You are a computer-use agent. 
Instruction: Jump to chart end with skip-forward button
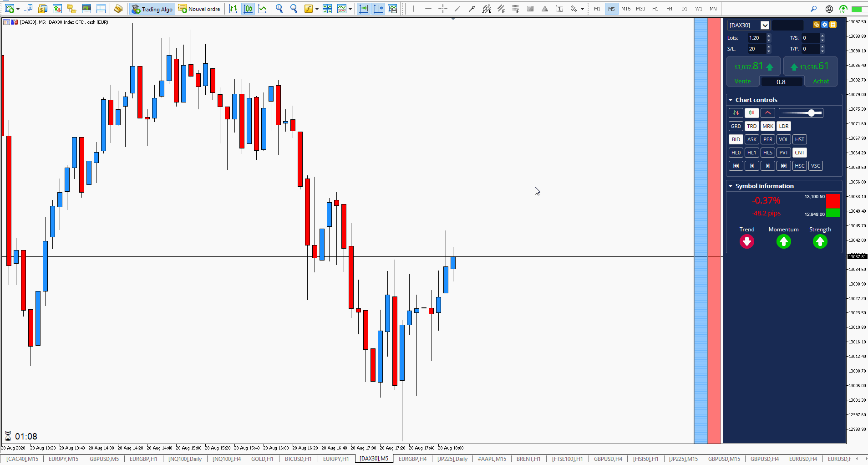pos(784,166)
